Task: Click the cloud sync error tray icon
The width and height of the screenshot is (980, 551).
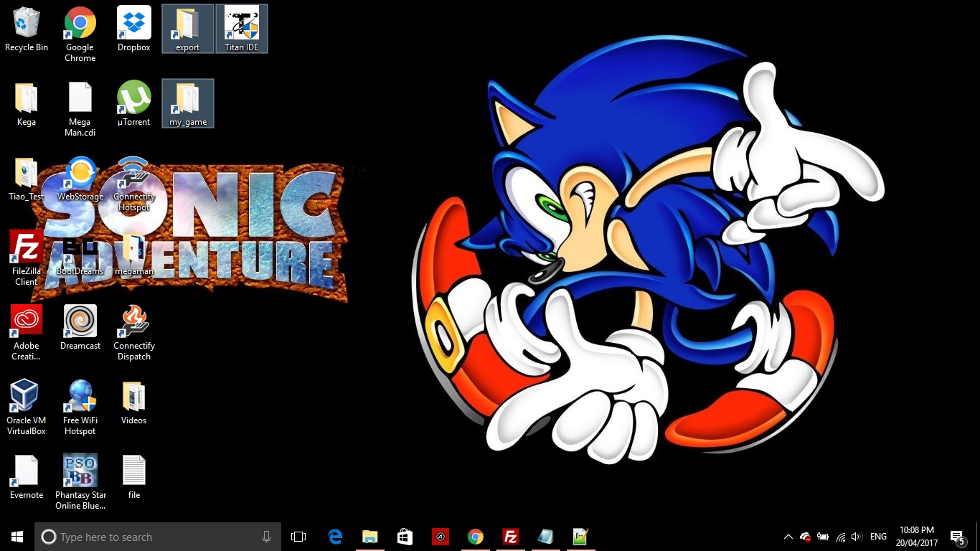Action: [806, 537]
